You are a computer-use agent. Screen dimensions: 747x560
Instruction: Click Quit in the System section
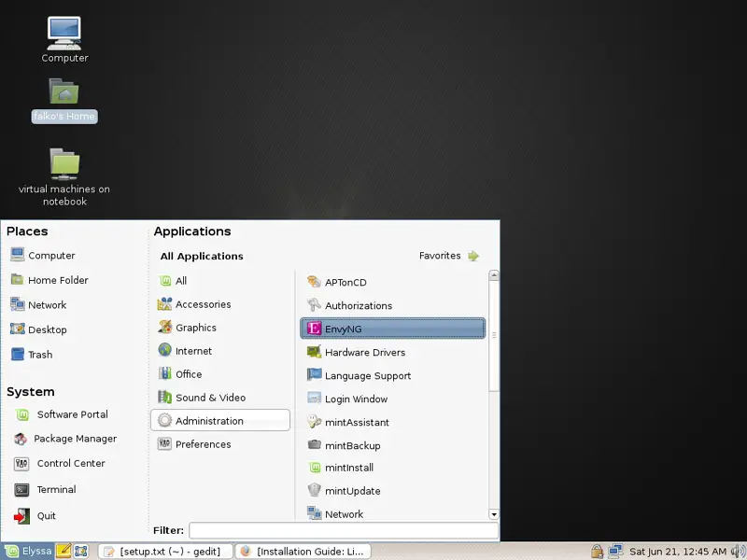pyautogui.click(x=35, y=516)
